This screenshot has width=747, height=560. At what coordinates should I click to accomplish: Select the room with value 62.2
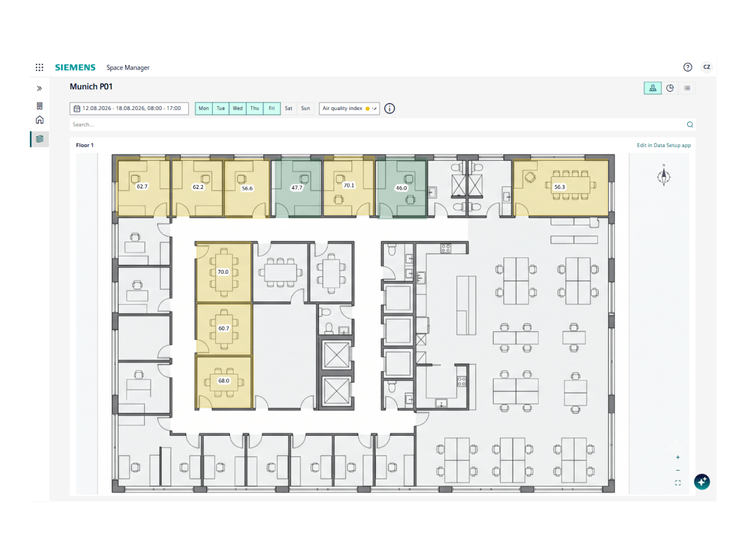coord(197,188)
